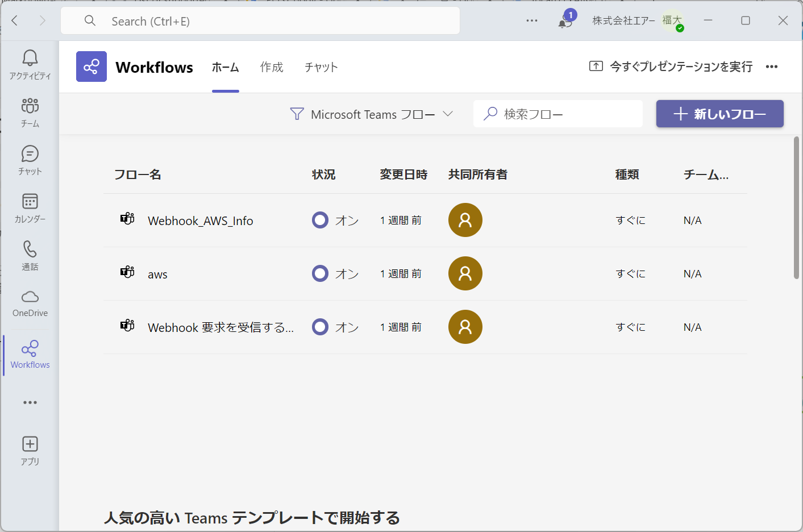Click 1 週間 前 in the aws row

coord(401,273)
